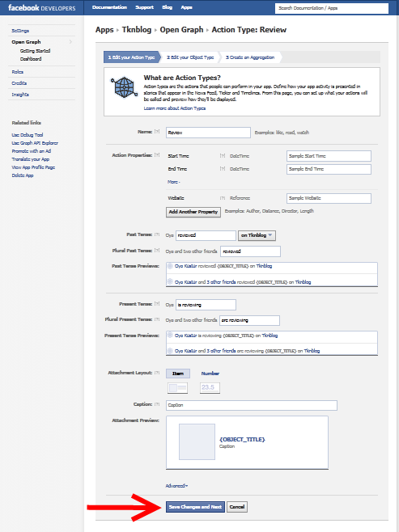Open Getting Started under Open Graph
399x532 pixels.
tap(35, 51)
